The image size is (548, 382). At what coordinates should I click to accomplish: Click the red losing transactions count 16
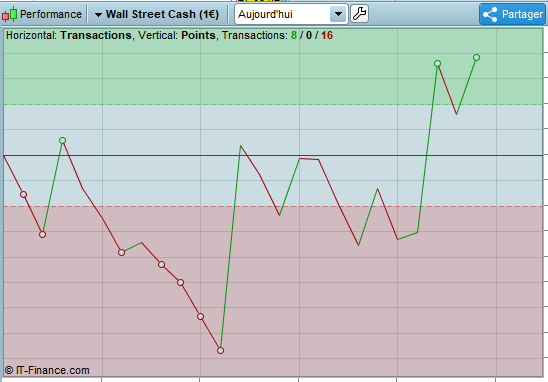[327, 35]
